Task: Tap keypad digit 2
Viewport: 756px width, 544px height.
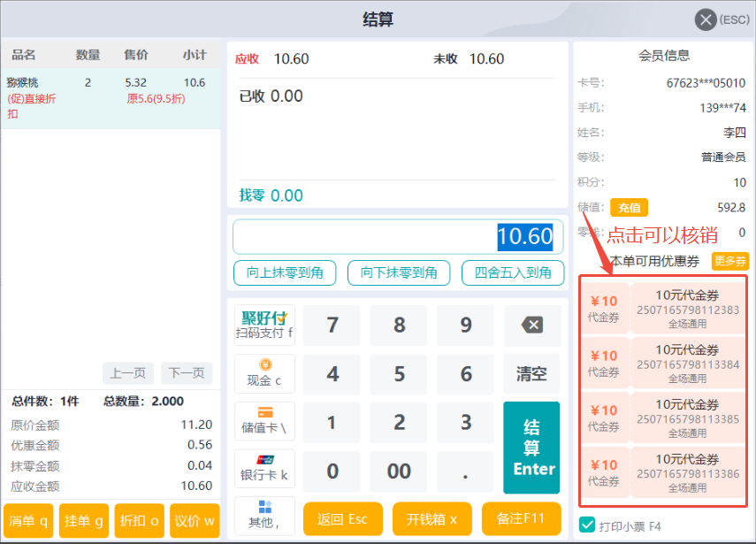Action: 399,423
